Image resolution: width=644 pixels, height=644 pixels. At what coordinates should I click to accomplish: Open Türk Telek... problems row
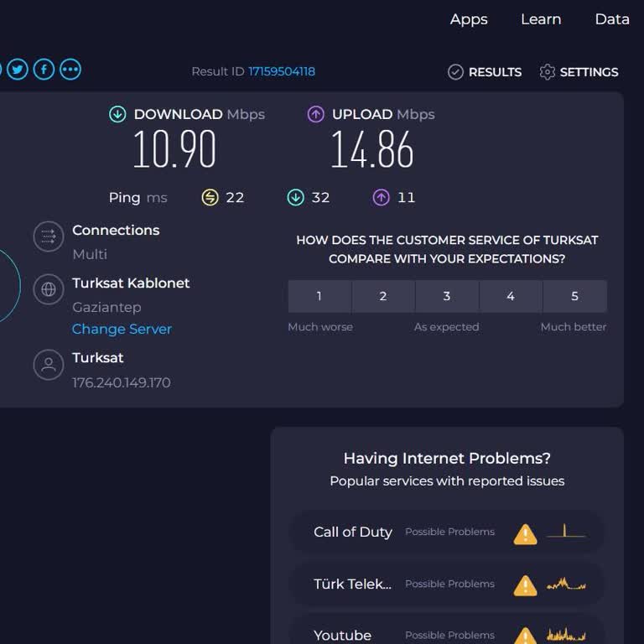click(447, 584)
